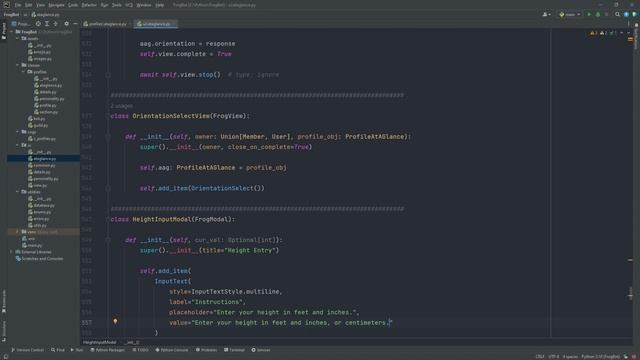Collapse the utilities folder
Screen dimensions: 640x360
[18, 192]
